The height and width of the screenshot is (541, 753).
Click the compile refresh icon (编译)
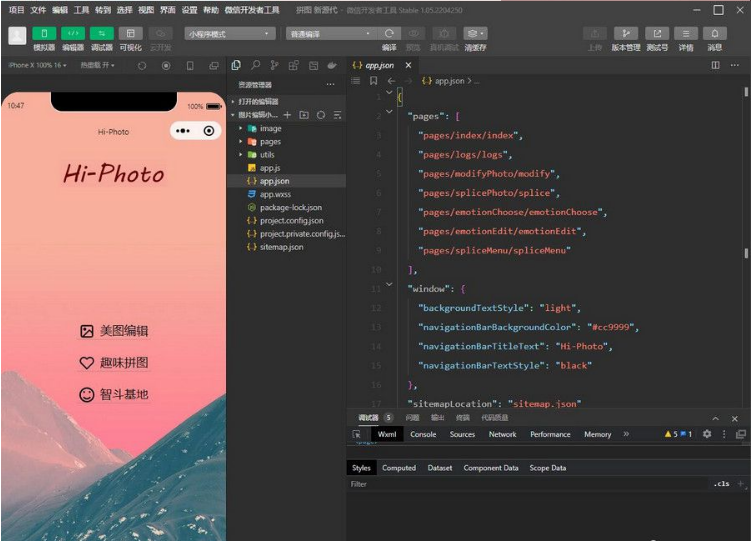coord(389,34)
